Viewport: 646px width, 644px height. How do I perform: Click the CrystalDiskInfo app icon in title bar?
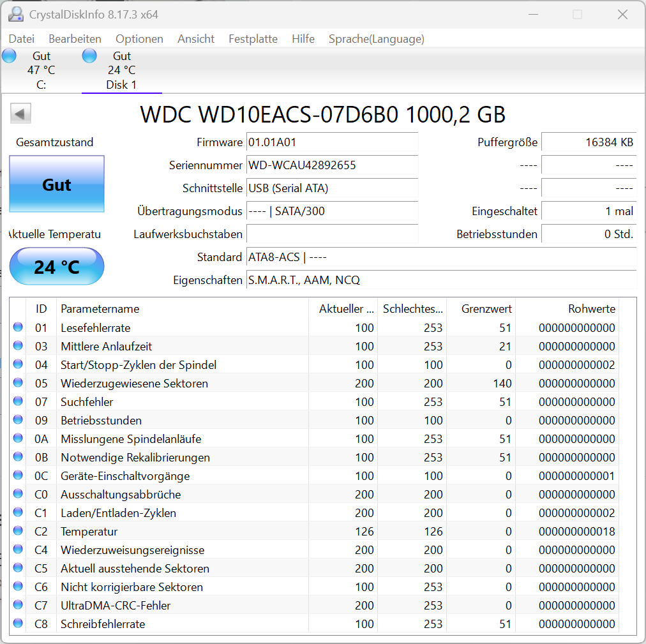16,15
